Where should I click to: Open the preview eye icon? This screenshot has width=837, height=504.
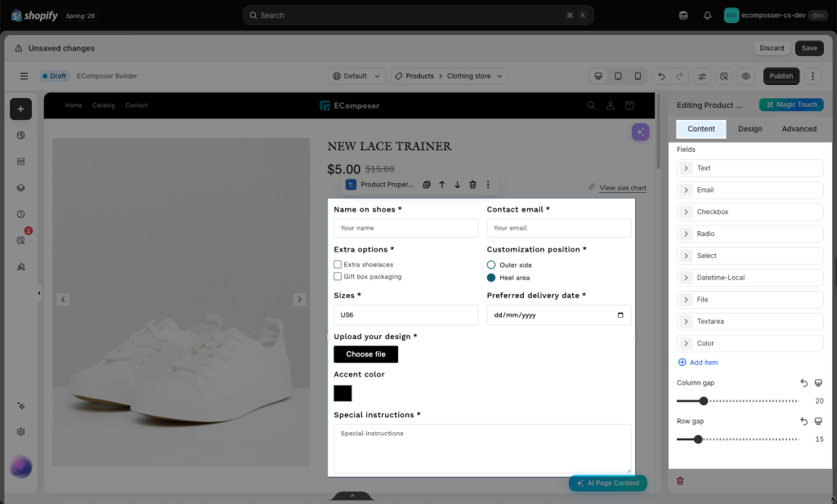[x=745, y=76]
